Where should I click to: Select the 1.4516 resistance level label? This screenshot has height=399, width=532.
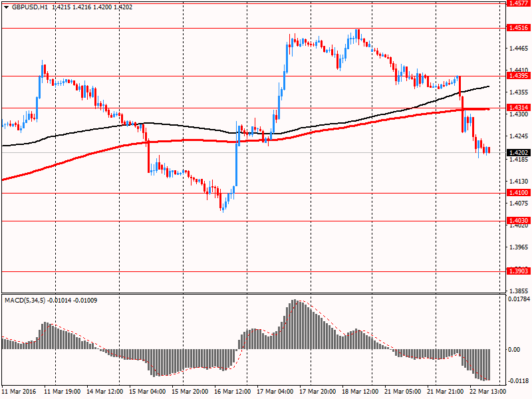(519, 28)
